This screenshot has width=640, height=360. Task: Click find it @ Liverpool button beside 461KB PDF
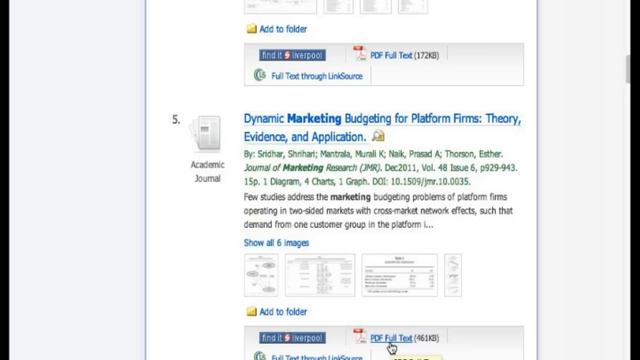point(292,338)
